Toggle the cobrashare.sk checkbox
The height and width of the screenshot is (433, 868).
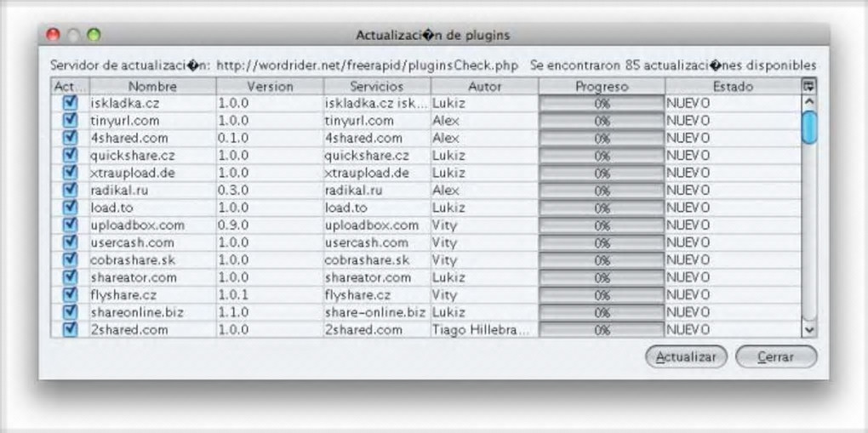(70, 259)
